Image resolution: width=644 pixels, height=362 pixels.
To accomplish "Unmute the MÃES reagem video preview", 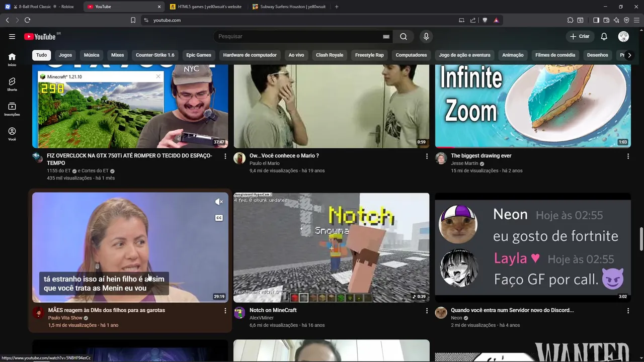I will click(219, 202).
